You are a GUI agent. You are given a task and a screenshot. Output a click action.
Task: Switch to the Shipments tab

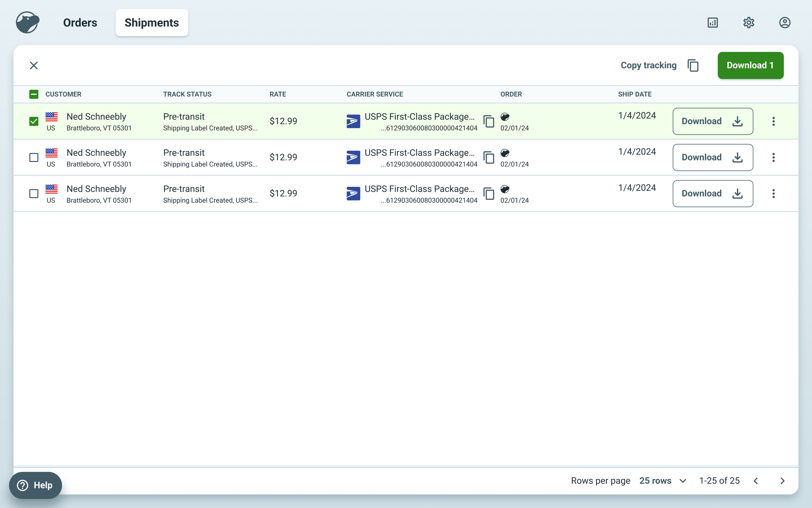click(152, 23)
